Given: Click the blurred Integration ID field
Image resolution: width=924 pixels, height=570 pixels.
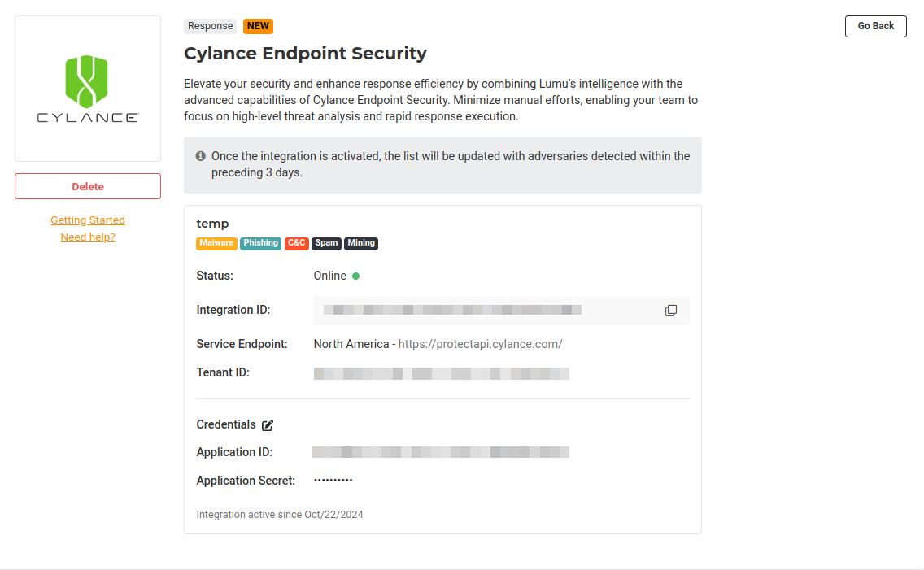Looking at the screenshot, I should 452,310.
